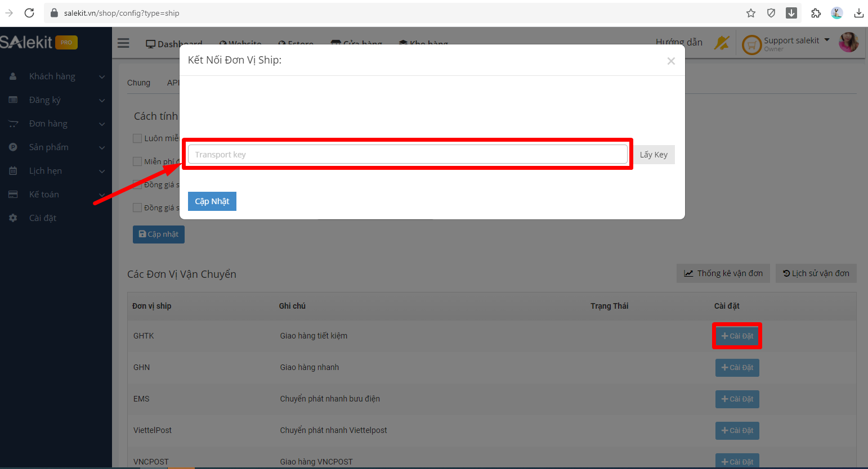Expand the Kế toán sidebar menu

pyautogui.click(x=102, y=195)
